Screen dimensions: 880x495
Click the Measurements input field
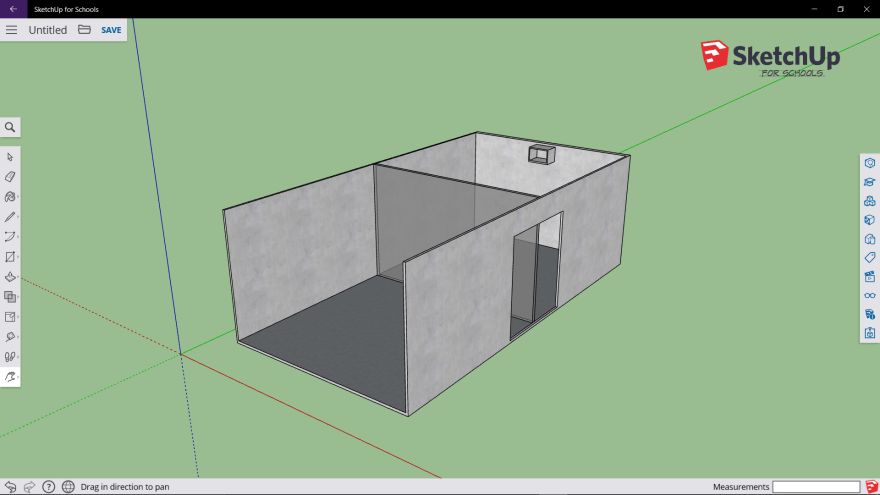coord(815,487)
